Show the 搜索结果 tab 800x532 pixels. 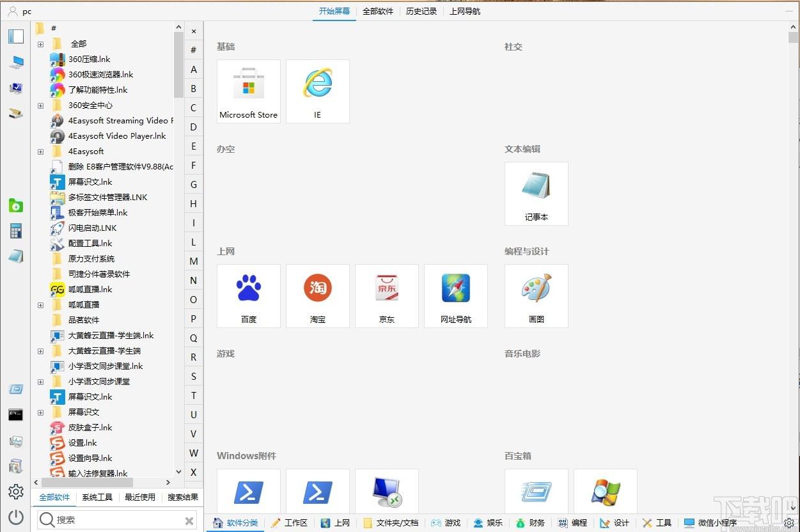[183, 497]
